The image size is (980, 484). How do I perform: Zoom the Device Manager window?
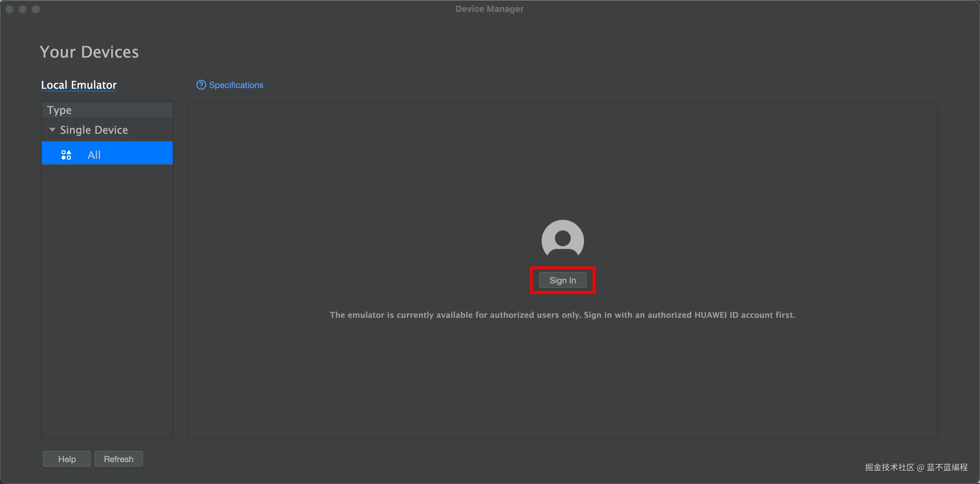(36, 9)
